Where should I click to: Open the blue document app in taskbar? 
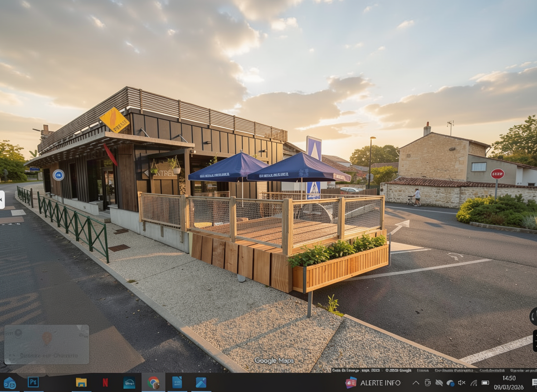coord(177,382)
